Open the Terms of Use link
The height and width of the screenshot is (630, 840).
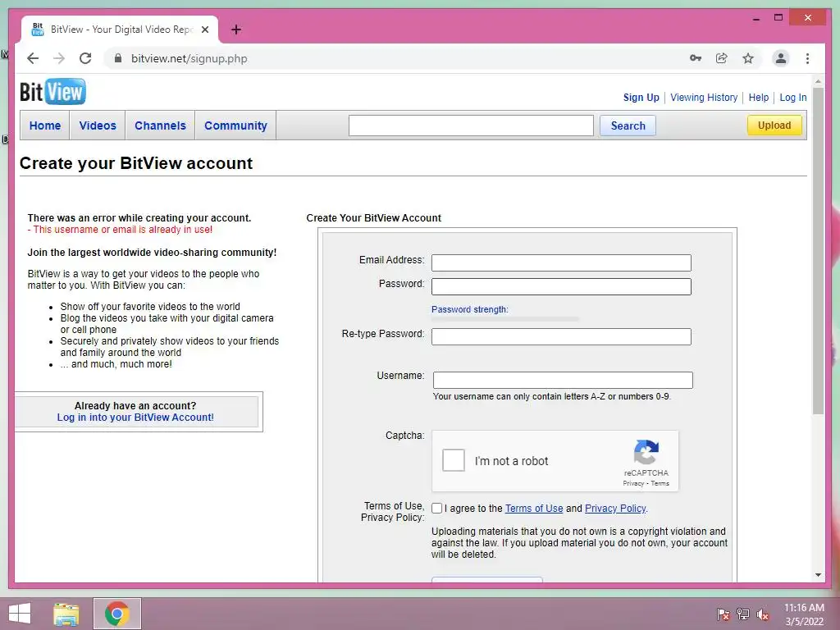click(534, 509)
